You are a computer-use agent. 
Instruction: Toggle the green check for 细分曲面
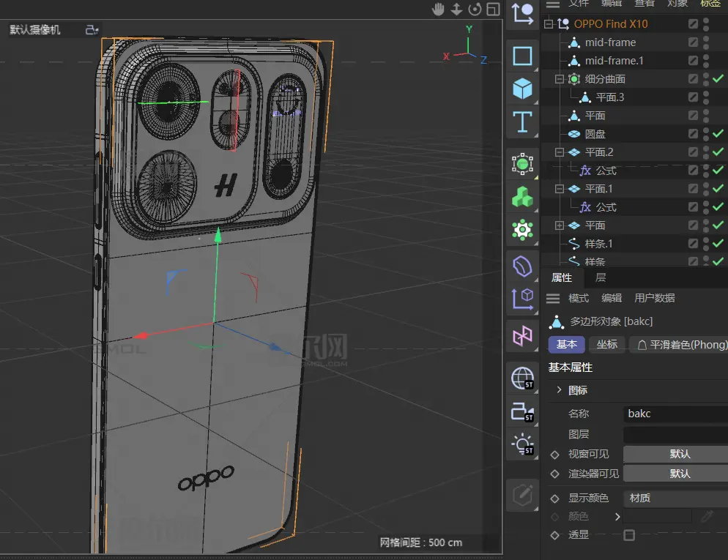coord(718,79)
